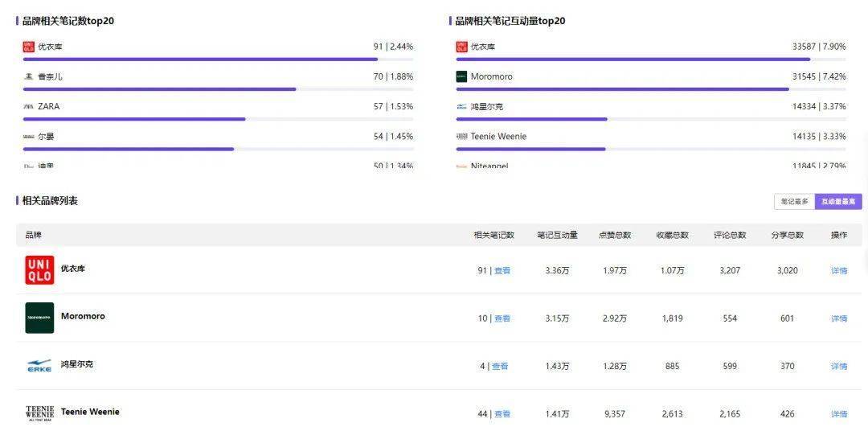The image size is (868, 427).
Task: Click Uniqlo logo in notes count chart
Action: (28, 47)
